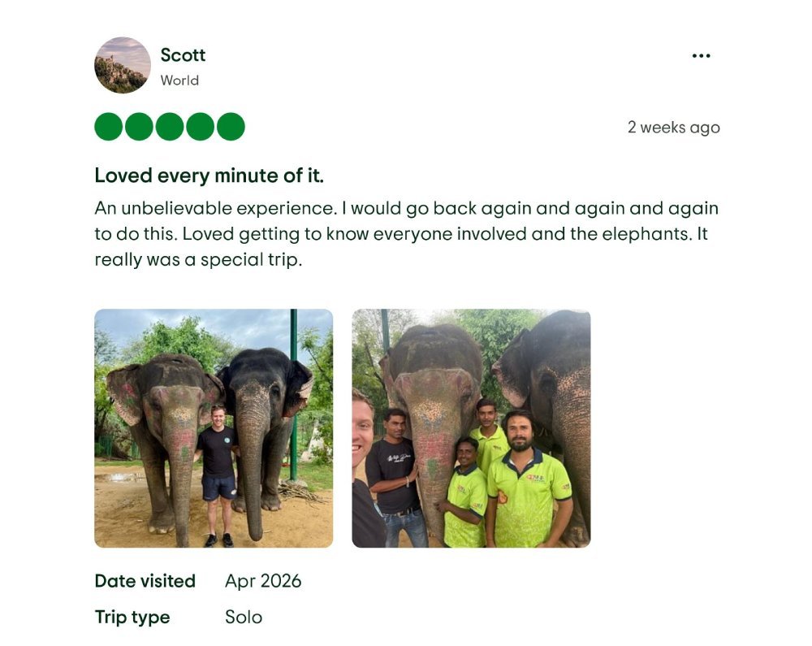The height and width of the screenshot is (646, 812).
Task: Select the fourth rating bubble
Action: pos(201,127)
